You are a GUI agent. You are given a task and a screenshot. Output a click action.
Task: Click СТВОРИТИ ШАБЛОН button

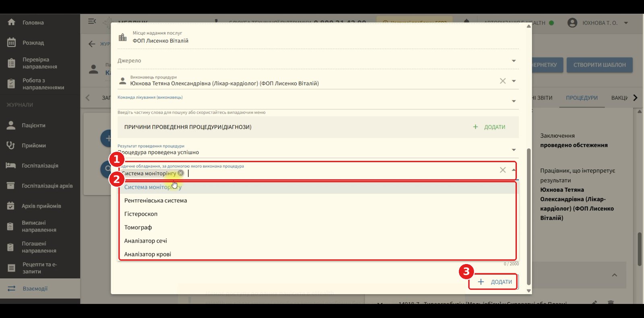click(x=599, y=65)
